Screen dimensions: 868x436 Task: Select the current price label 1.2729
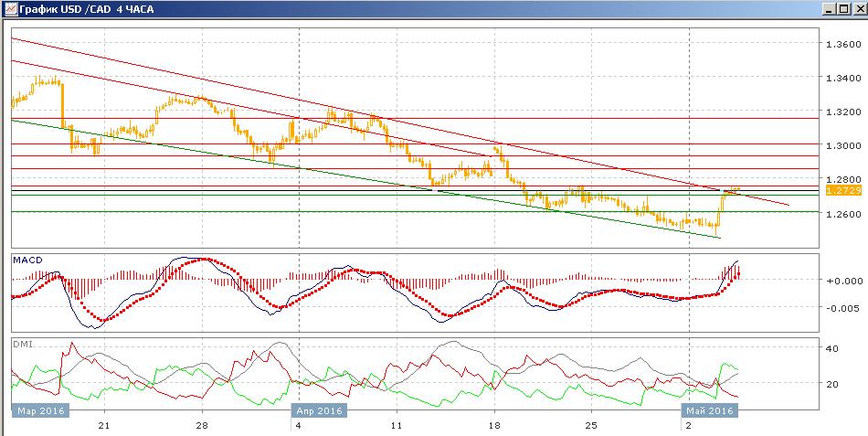point(842,190)
